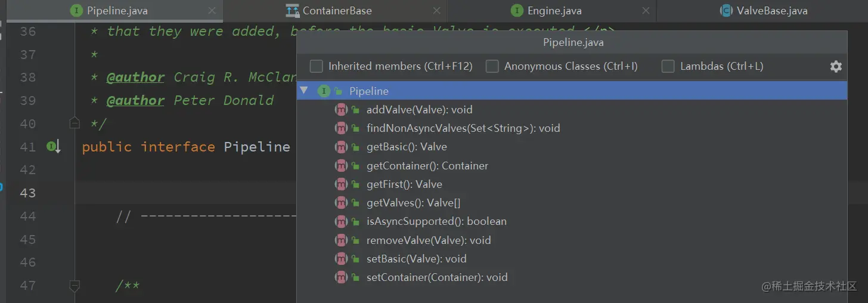Click method icon beside getFirst
Screen dimensions: 868x303
tap(341, 184)
